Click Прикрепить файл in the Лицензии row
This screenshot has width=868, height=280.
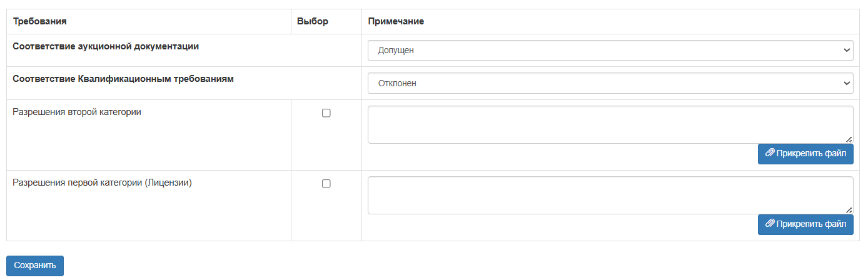[805, 224]
